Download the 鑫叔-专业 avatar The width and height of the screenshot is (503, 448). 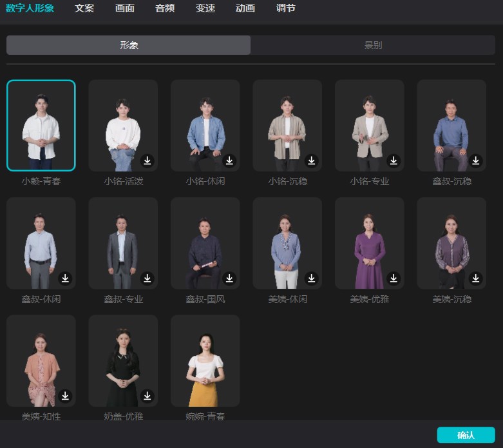(147, 278)
